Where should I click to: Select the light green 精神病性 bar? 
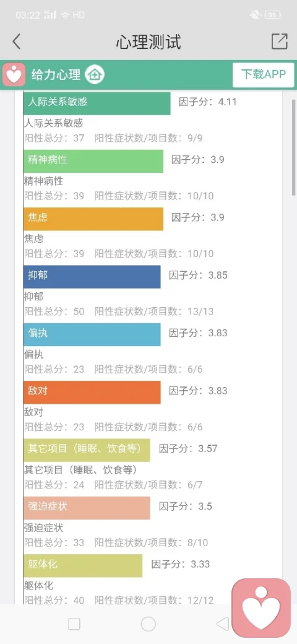click(x=93, y=161)
